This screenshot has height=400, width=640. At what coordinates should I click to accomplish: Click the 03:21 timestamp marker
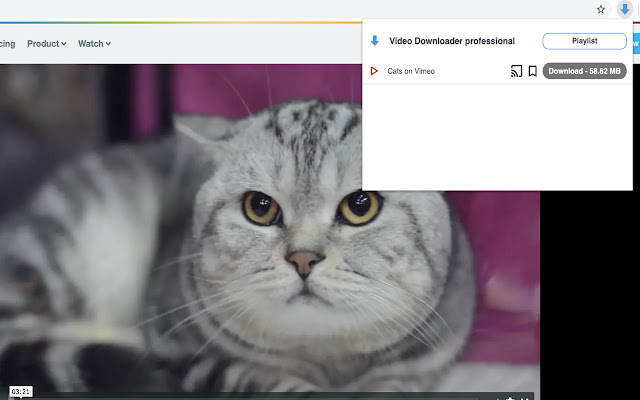pyautogui.click(x=21, y=392)
